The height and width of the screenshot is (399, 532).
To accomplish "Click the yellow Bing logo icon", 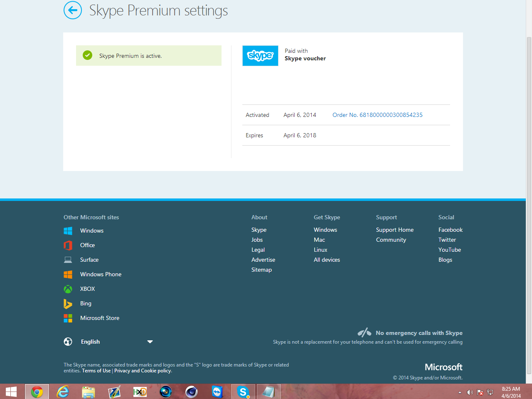I will pos(68,304).
